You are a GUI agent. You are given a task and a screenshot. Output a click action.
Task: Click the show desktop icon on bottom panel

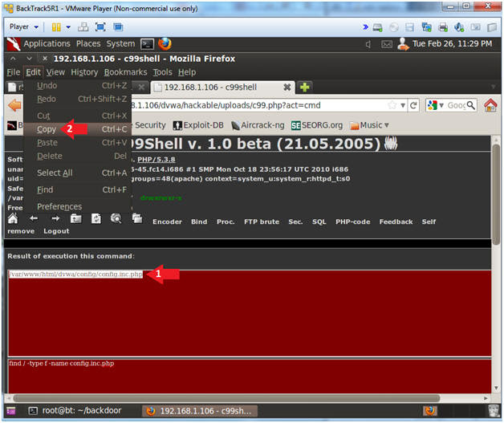point(10,411)
